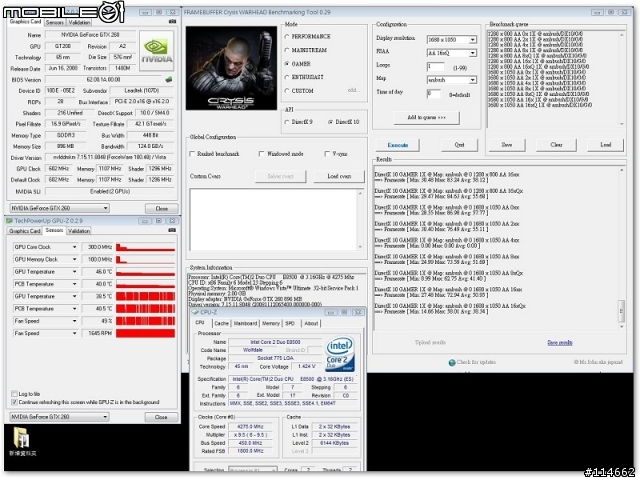Open the Graphics Card tab in lower GPU-Z
Viewport: 640px width, 480px height.
[x=25, y=231]
